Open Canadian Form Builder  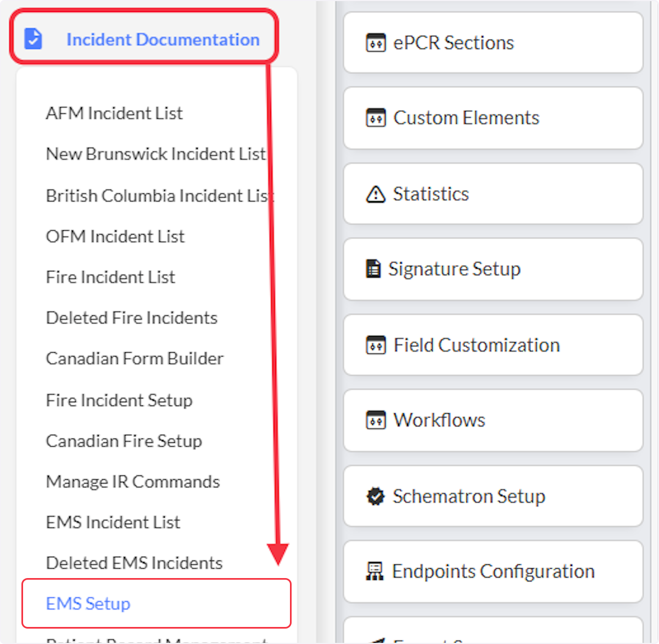[x=135, y=358]
